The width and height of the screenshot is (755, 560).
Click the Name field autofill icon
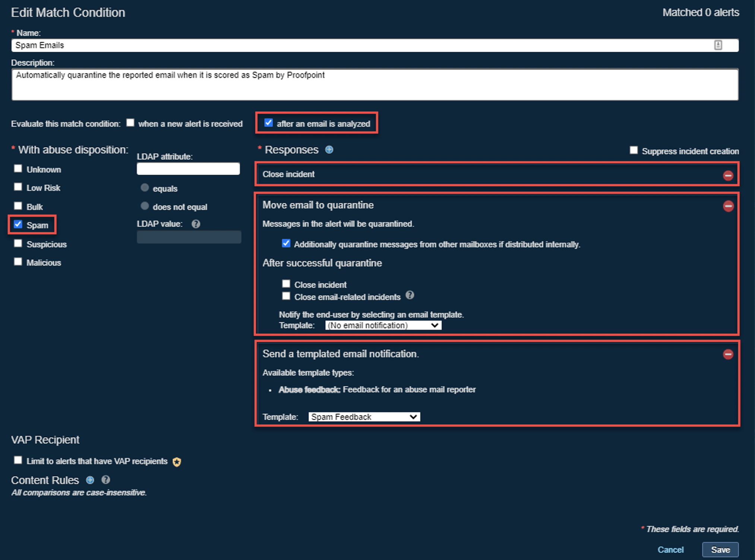pos(718,45)
